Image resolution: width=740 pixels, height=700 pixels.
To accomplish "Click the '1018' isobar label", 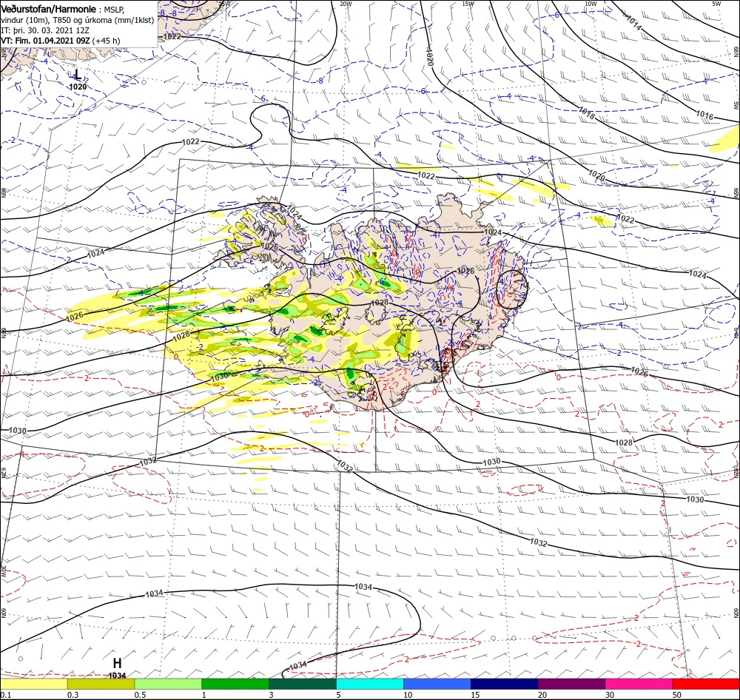I will click(587, 112).
